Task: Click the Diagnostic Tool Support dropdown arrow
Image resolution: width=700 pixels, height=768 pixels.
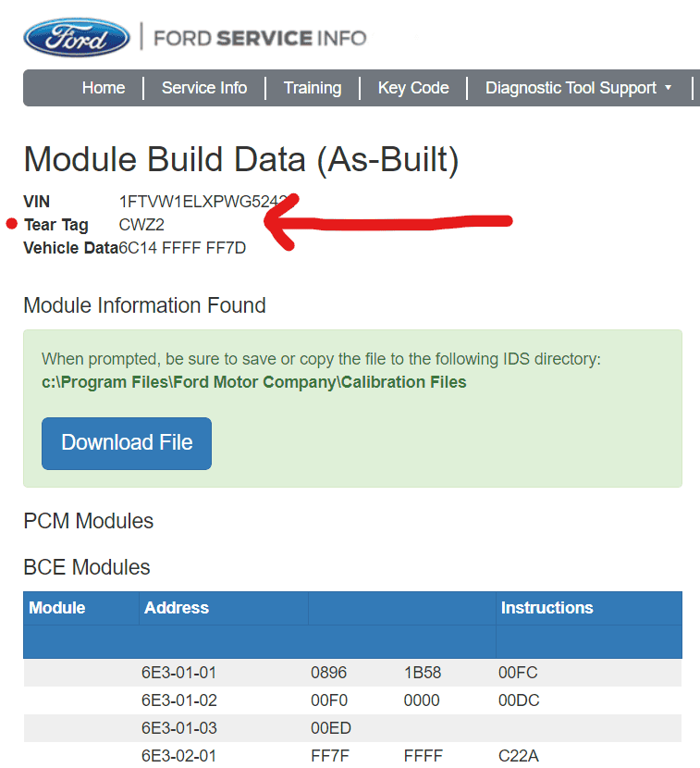Action: pos(668,89)
